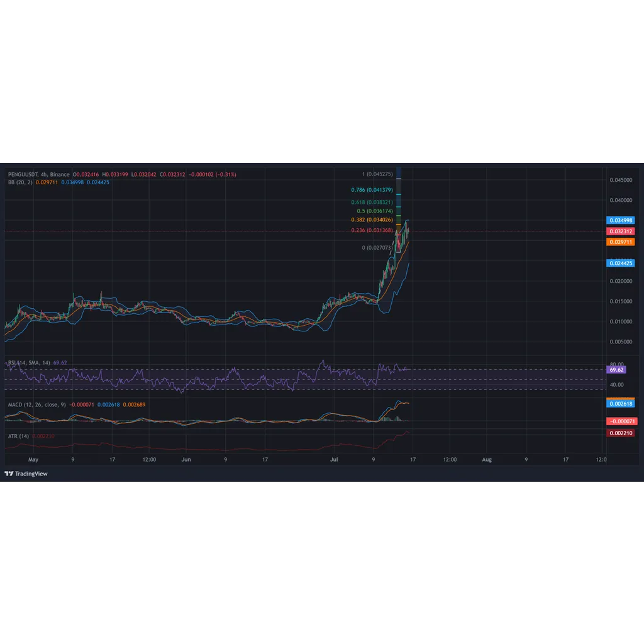Click the 0.045000 price scale label
Image resolution: width=644 pixels, height=644 pixels.
coord(621,180)
